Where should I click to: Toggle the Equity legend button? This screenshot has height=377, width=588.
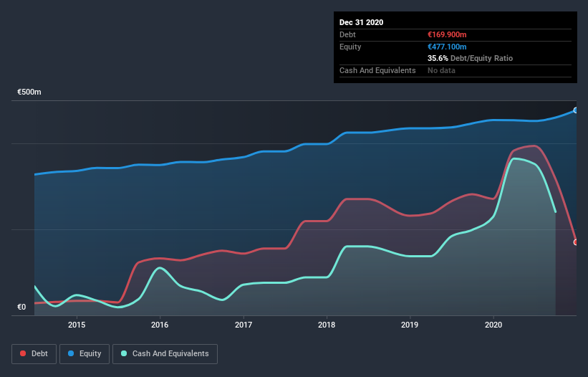85,354
